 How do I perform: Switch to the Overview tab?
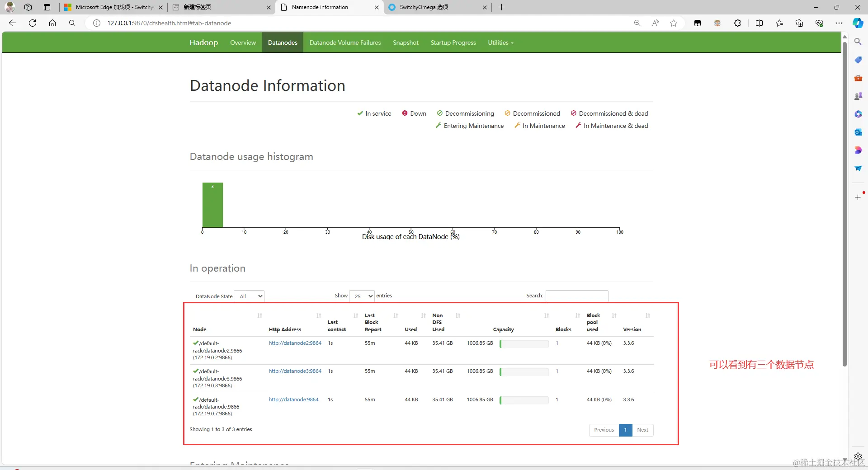(x=243, y=42)
